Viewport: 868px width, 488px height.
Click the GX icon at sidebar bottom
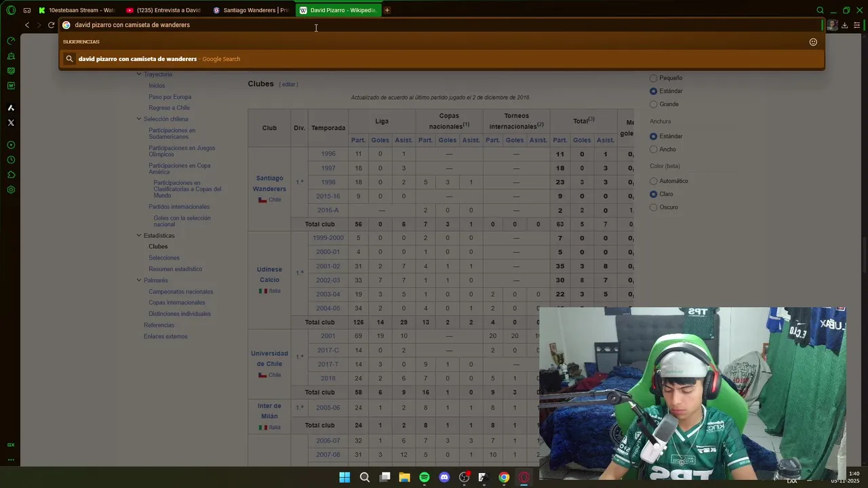click(x=11, y=445)
